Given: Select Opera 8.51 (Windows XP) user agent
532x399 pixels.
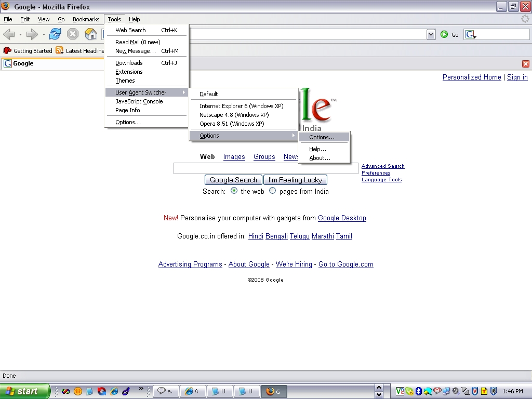Looking at the screenshot, I should (x=244, y=124).
